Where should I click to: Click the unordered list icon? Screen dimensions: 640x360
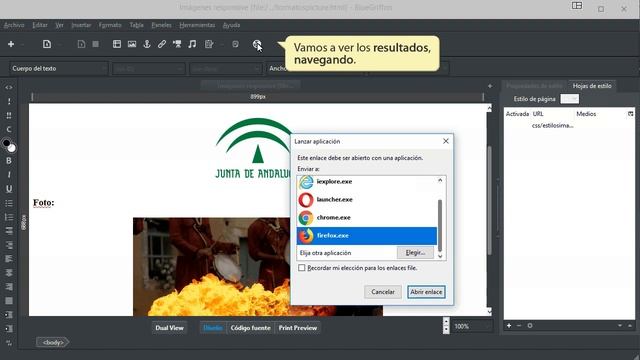click(x=9, y=203)
